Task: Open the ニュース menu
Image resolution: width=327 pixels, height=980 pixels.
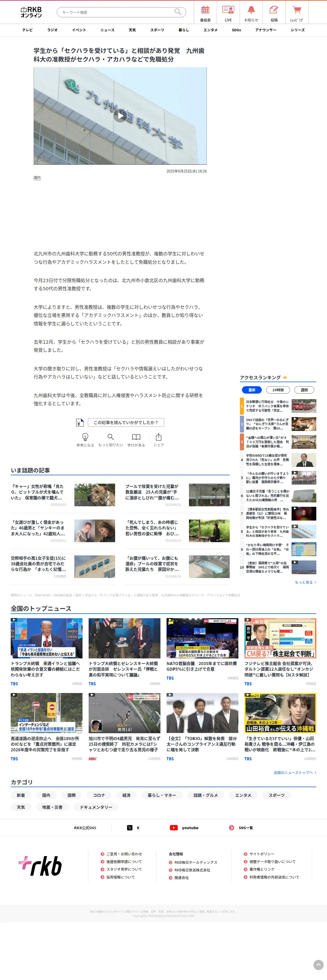Action: coord(107,30)
